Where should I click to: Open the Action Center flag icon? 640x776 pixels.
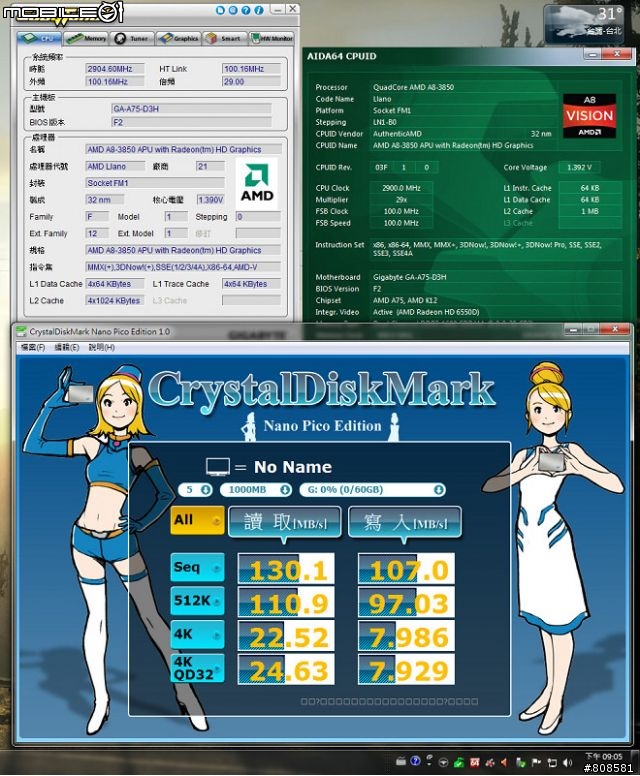click(x=536, y=762)
